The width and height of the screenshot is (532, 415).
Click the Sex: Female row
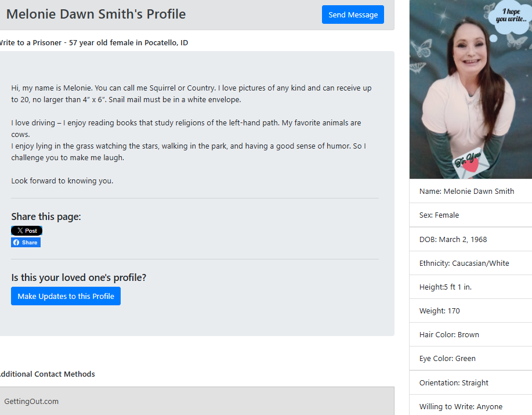tap(471, 215)
